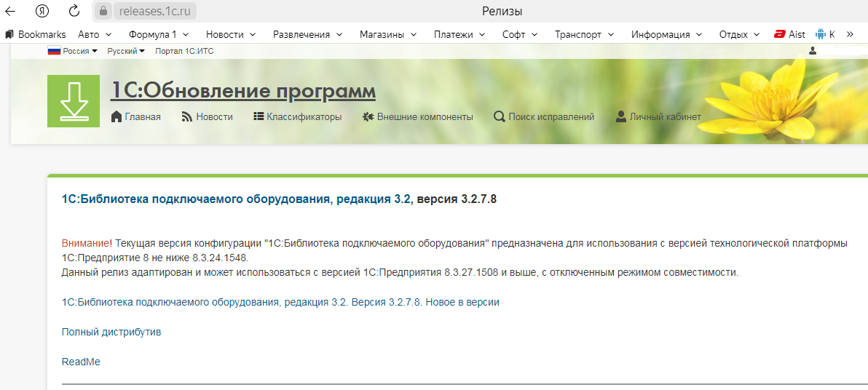Open the 1С:Обновление программ title link
Image resolution: width=868 pixels, height=390 pixels.
tap(243, 91)
